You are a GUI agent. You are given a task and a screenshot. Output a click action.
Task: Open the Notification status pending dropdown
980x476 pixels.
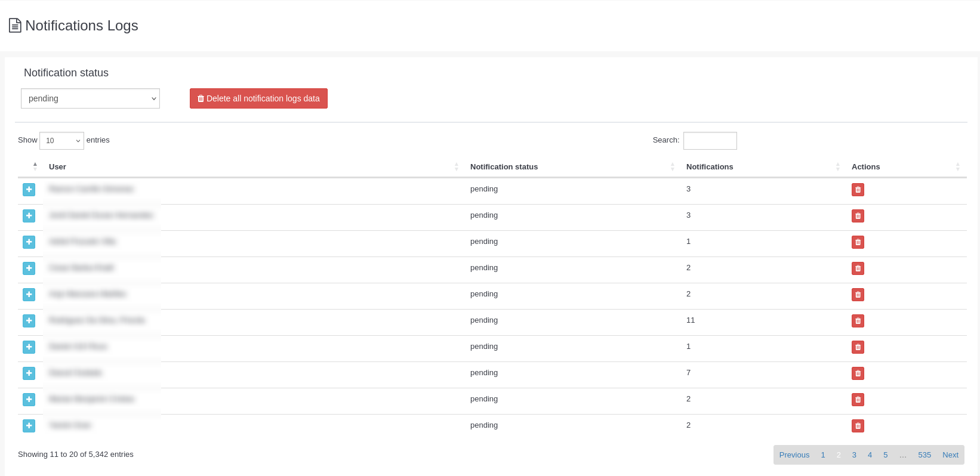click(90, 98)
